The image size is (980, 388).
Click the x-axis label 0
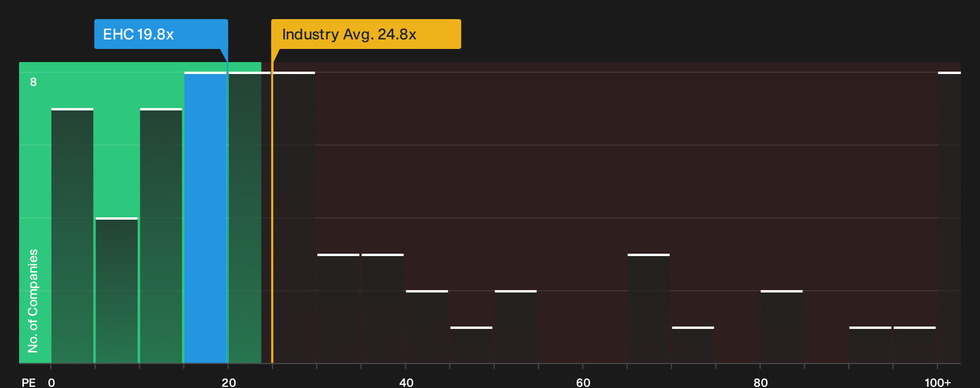click(x=51, y=383)
